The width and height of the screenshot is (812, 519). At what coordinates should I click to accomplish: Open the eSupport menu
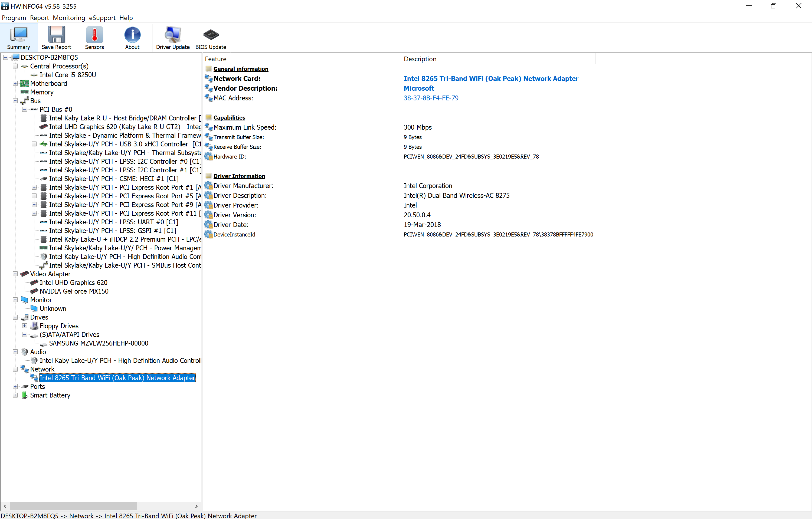click(102, 18)
